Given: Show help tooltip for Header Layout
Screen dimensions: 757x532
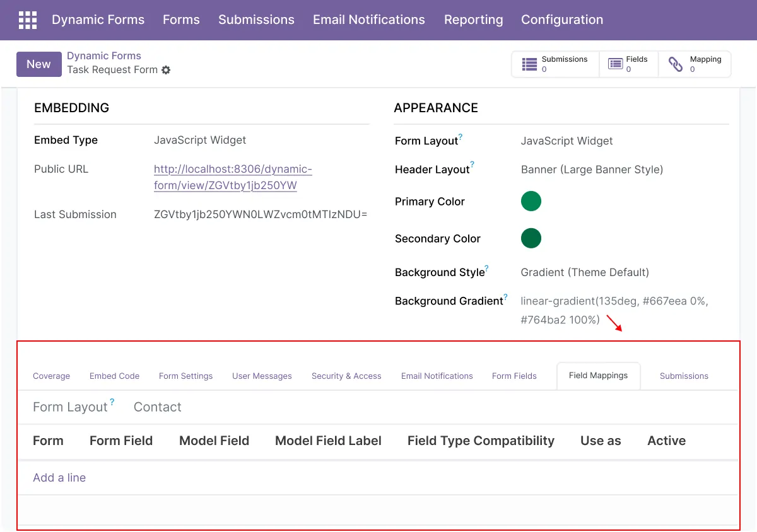Looking at the screenshot, I should [472, 166].
